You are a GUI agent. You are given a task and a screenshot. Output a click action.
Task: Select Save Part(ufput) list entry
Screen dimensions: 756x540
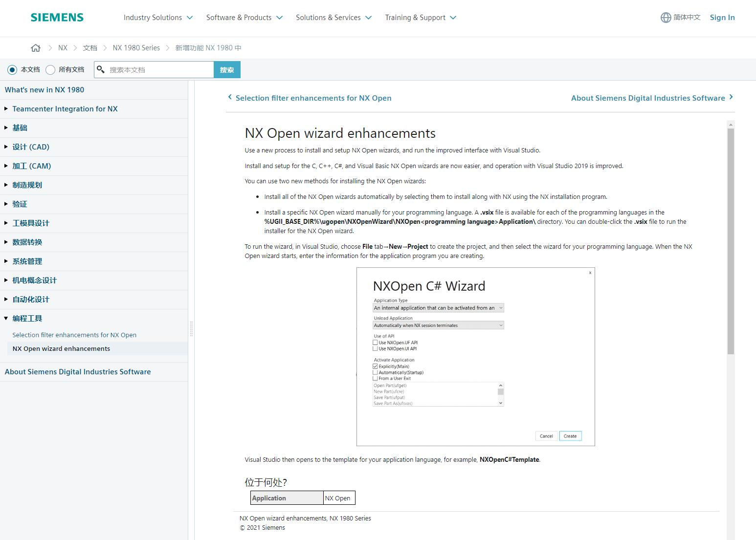[389, 397]
